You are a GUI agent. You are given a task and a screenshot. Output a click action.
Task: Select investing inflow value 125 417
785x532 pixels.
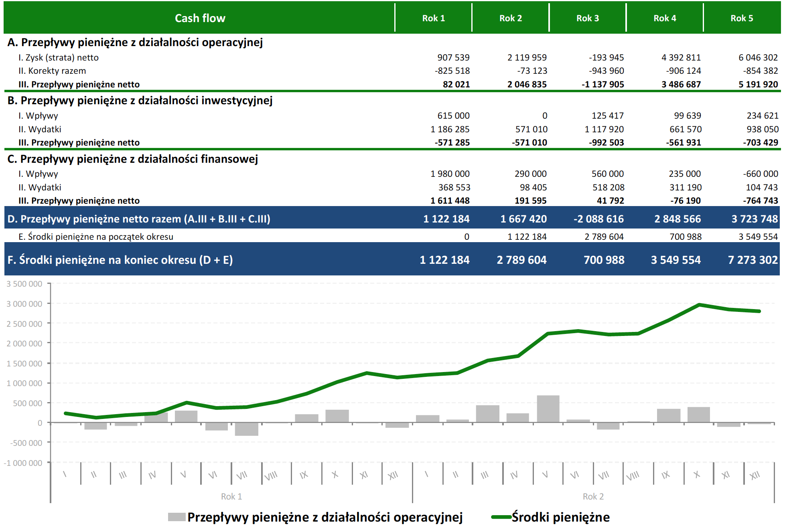tap(607, 116)
